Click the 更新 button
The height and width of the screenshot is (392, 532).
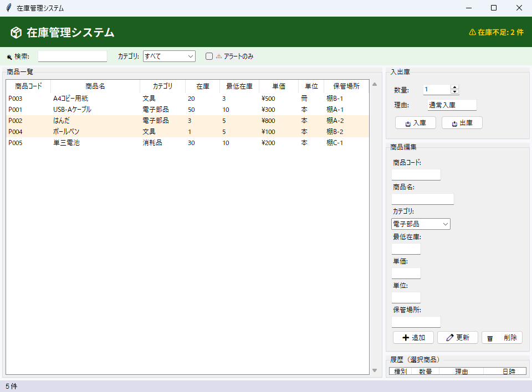(458, 338)
